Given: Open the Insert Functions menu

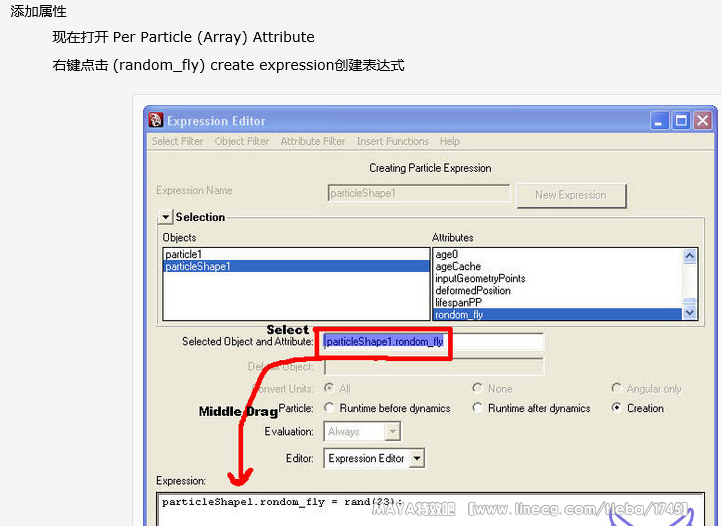Looking at the screenshot, I should pyautogui.click(x=392, y=142).
